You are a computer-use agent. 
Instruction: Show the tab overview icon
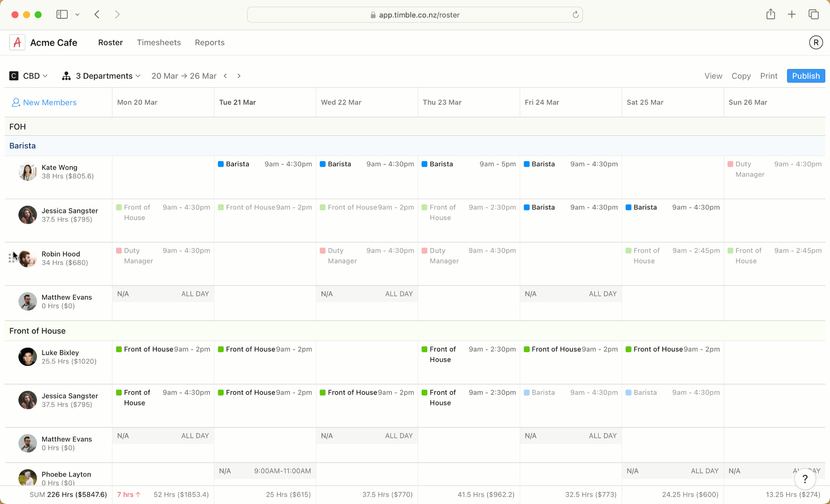coord(814,15)
